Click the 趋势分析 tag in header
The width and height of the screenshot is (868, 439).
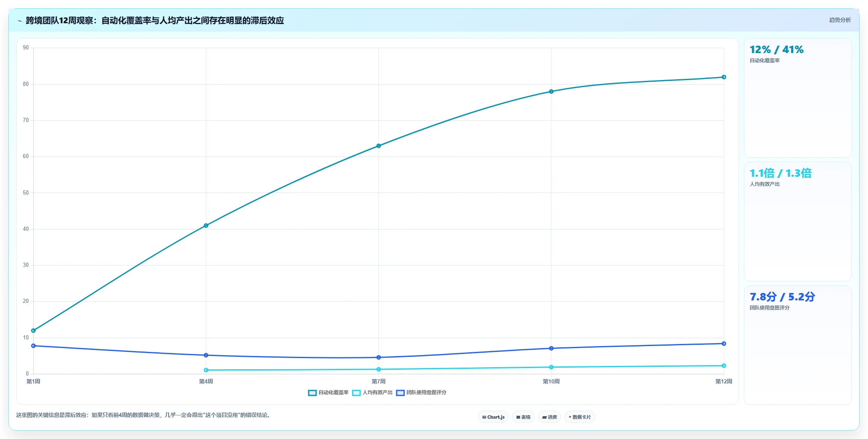(x=840, y=20)
